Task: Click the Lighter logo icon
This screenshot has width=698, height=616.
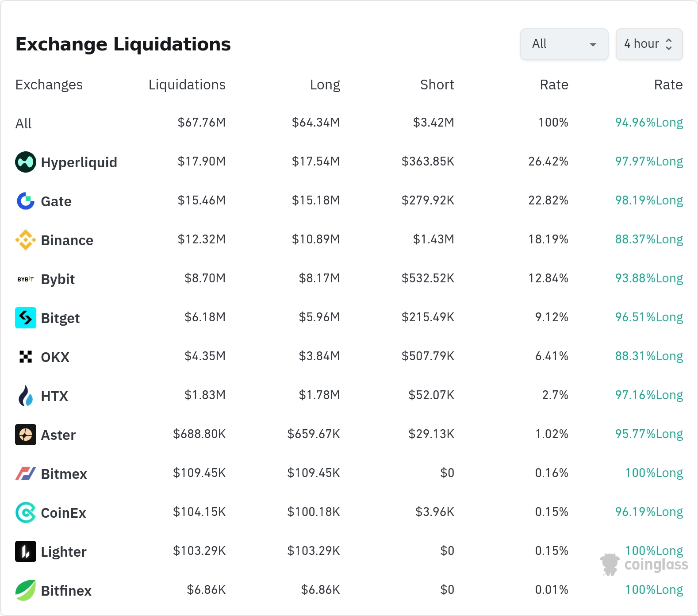Action: 26,551
